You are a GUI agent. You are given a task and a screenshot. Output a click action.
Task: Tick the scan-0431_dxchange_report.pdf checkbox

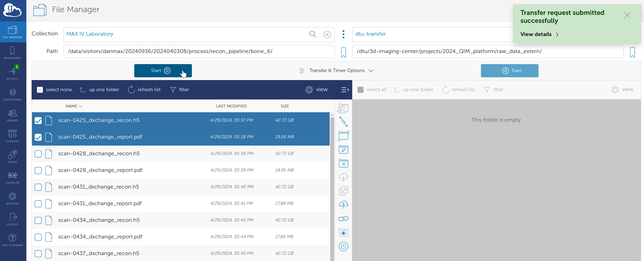(38, 204)
